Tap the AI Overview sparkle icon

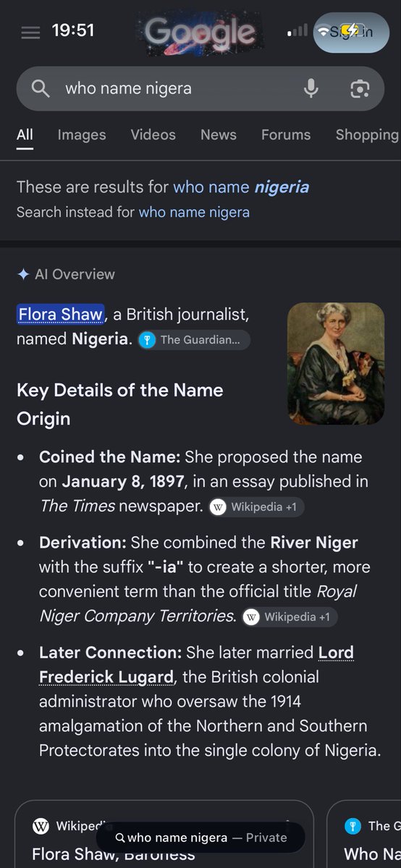pyautogui.click(x=23, y=274)
